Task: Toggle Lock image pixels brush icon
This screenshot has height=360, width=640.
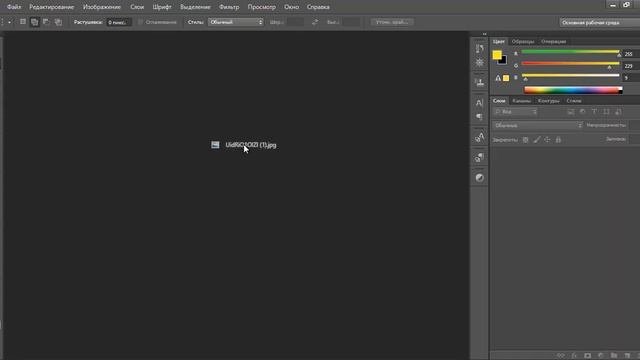Action: click(x=537, y=140)
